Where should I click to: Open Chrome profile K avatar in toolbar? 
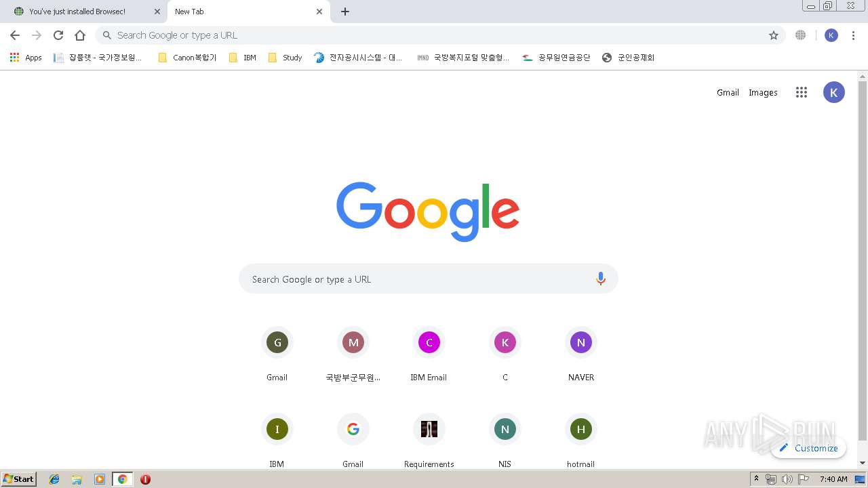831,35
